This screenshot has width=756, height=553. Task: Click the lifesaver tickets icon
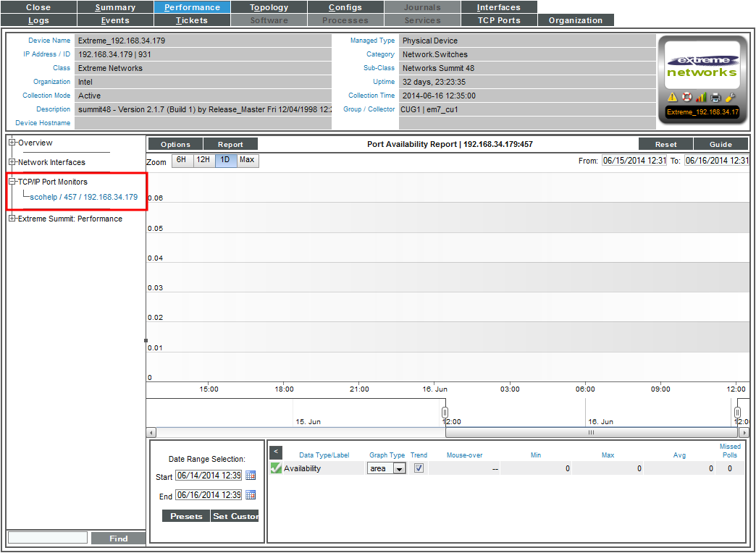tap(687, 97)
